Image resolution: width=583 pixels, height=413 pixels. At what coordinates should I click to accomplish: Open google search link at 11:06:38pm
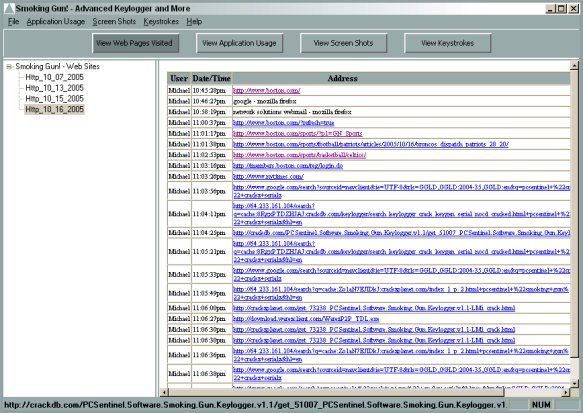[x=402, y=374]
